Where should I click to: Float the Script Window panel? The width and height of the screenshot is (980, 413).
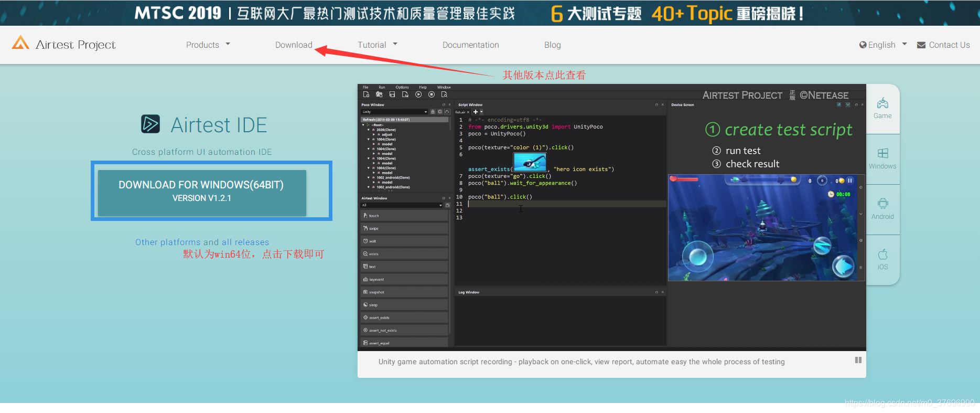coord(656,104)
